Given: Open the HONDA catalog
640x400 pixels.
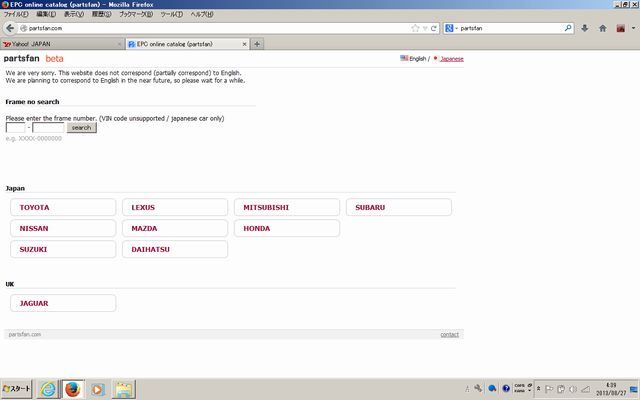Looking at the screenshot, I should coord(287,228).
